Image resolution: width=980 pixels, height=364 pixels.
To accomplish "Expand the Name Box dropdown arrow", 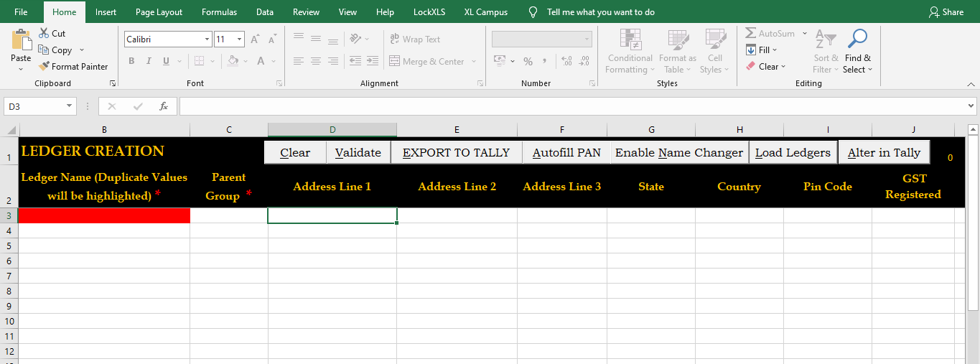I will pos(70,106).
